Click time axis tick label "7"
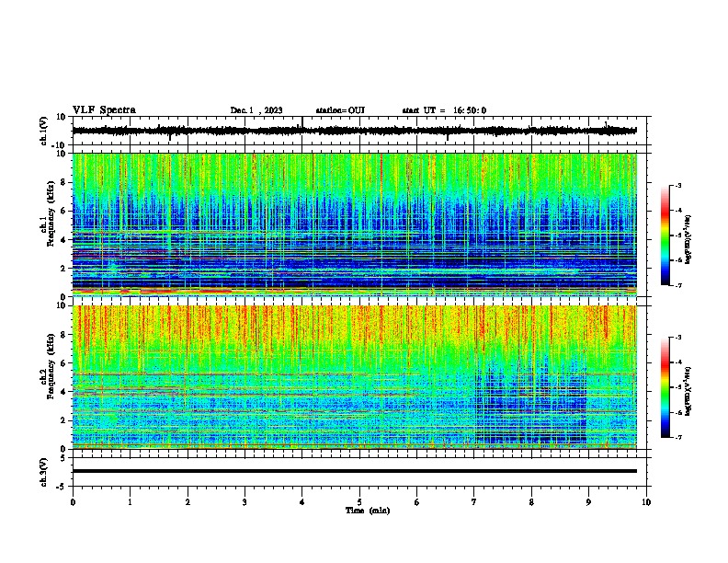Viewport: 728px width, 563px height. tap(474, 501)
